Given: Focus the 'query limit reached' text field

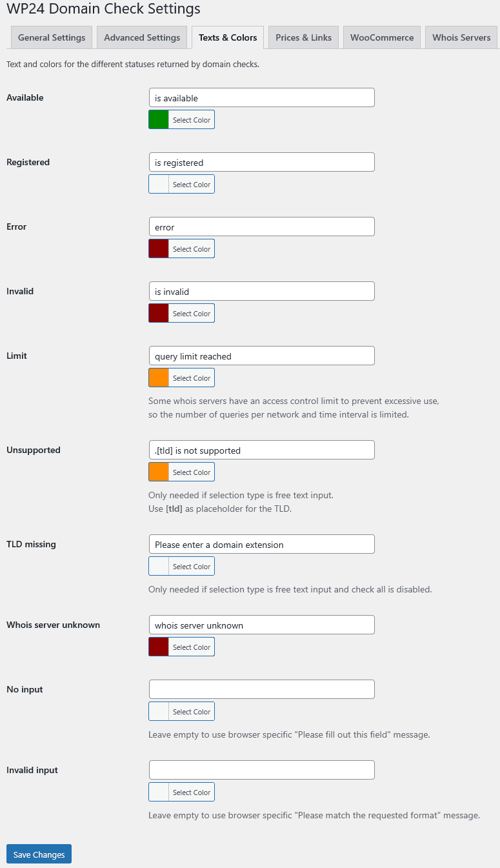Looking at the screenshot, I should pos(261,356).
